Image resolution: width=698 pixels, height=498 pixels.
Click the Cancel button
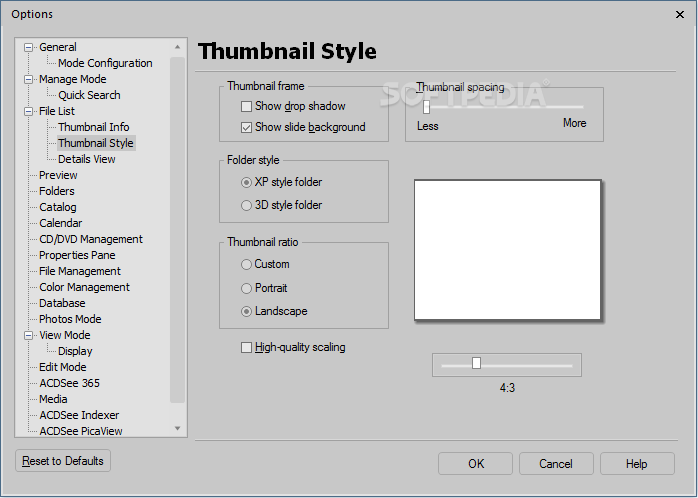click(x=556, y=464)
